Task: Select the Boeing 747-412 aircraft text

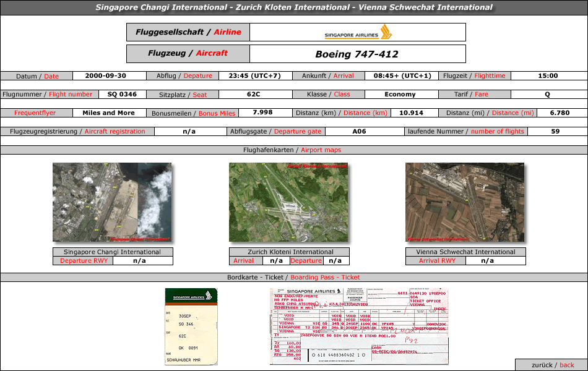Action: [x=357, y=54]
